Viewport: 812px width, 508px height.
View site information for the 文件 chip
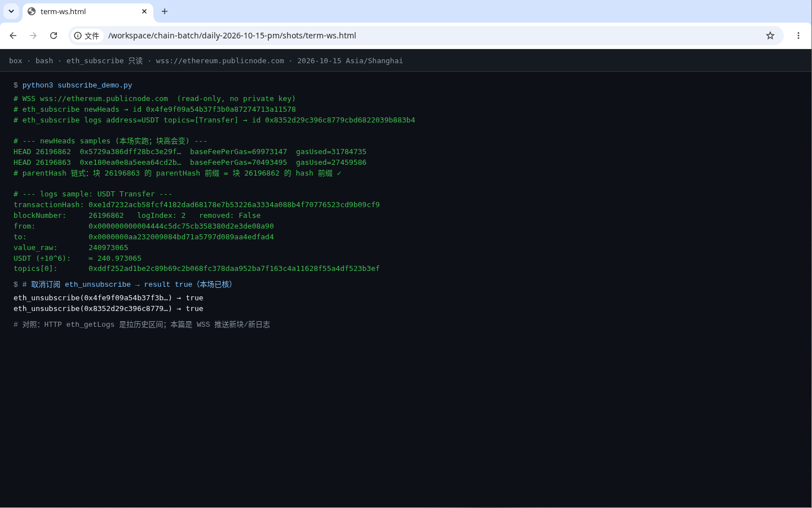[87, 36]
